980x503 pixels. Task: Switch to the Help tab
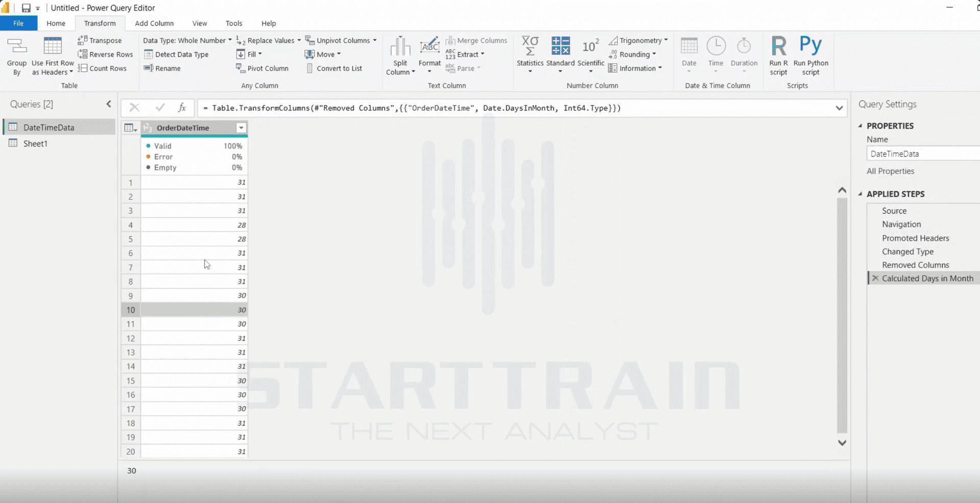click(x=269, y=23)
